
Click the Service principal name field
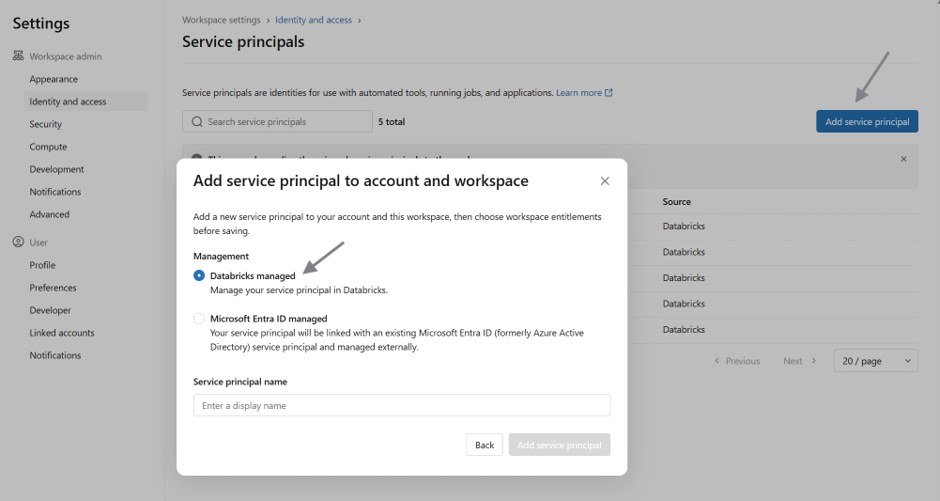tap(402, 405)
